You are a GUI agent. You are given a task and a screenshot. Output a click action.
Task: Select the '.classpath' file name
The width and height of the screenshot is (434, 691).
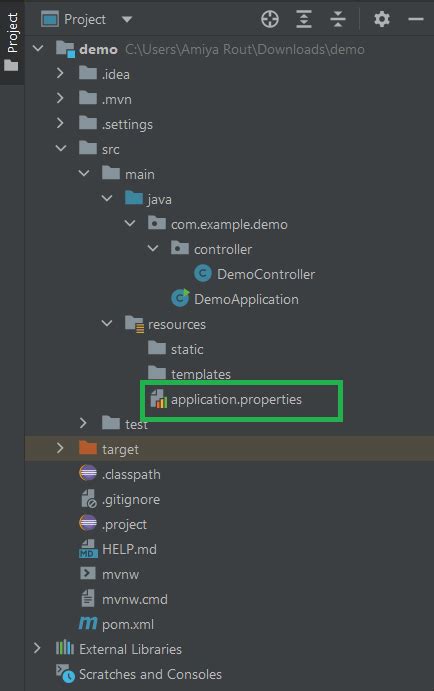click(x=131, y=475)
